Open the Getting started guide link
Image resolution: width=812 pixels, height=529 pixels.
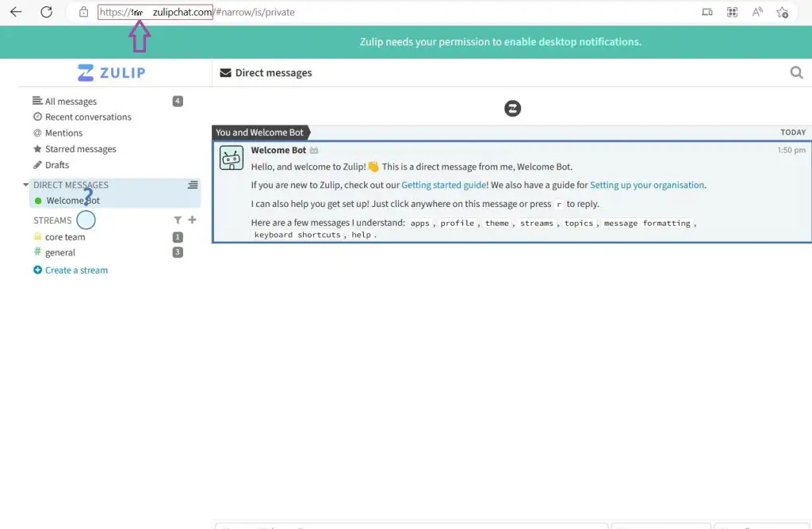443,185
